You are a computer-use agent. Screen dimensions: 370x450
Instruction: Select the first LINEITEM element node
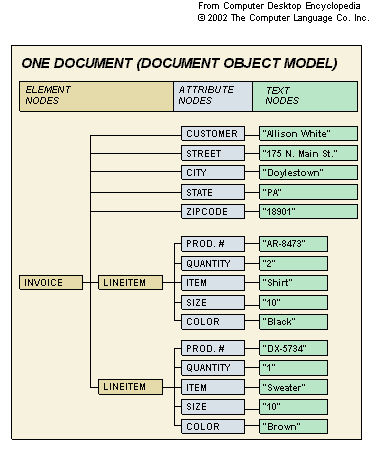tap(130, 282)
